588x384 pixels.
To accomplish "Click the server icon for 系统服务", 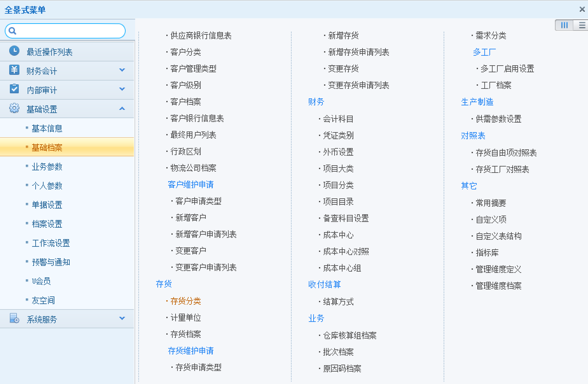I will click(x=14, y=318).
